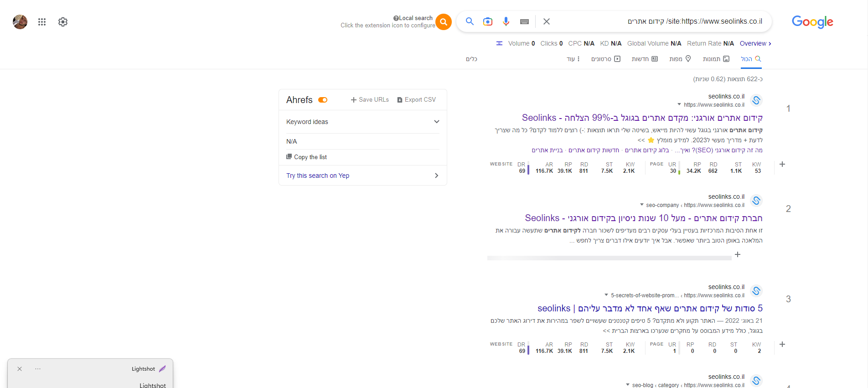Open dropdown arrow beside seo-blog category URL
The image size is (868, 388).
(x=628, y=385)
